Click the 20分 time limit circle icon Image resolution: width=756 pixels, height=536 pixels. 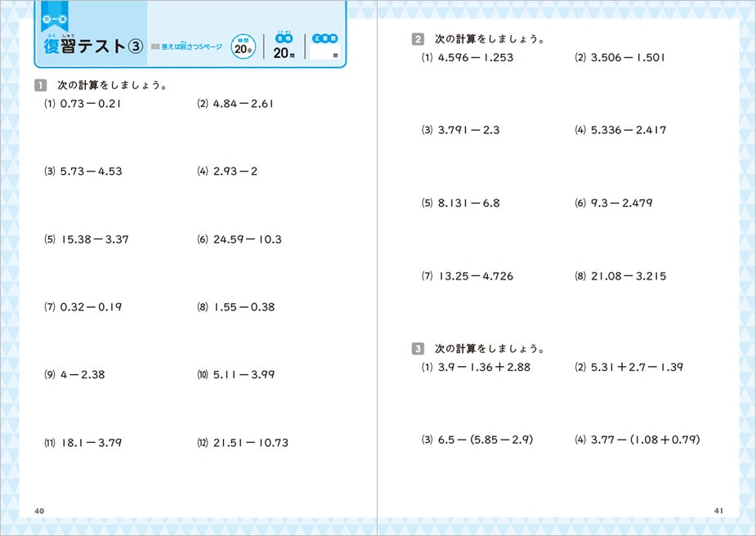pos(243,47)
